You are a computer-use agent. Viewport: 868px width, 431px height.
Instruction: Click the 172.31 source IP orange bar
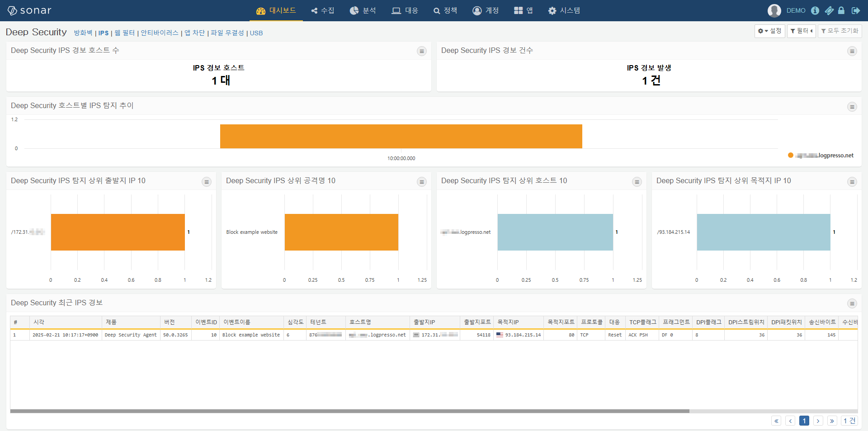pos(118,232)
